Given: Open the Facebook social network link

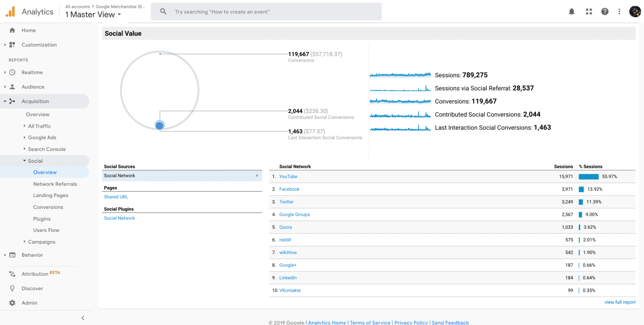Looking at the screenshot, I should tap(289, 189).
